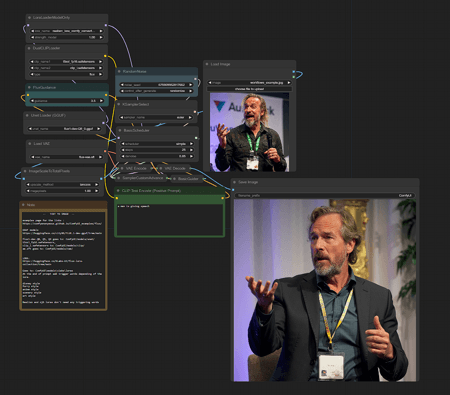
Task: Open the vae_name combo in Load VAE
Action: pos(67,157)
